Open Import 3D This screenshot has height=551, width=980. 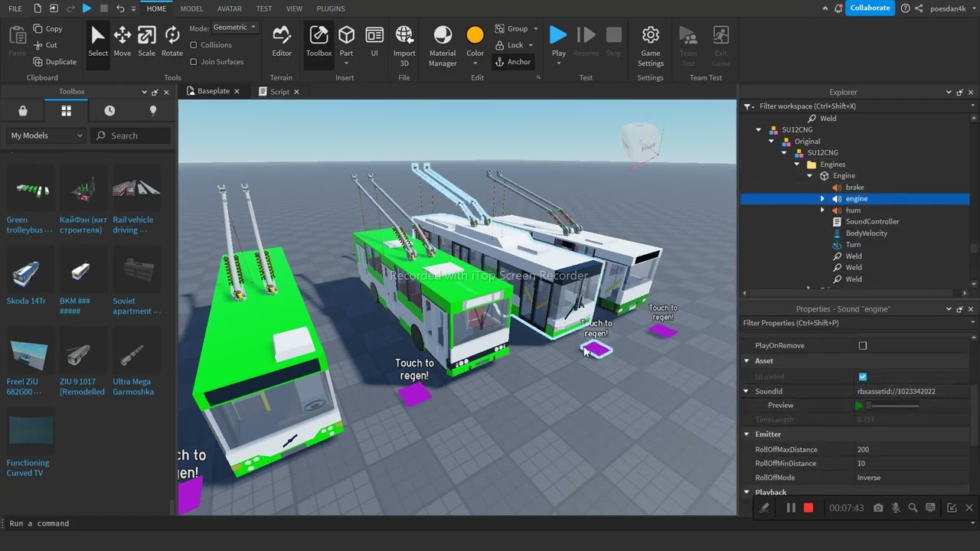click(404, 46)
